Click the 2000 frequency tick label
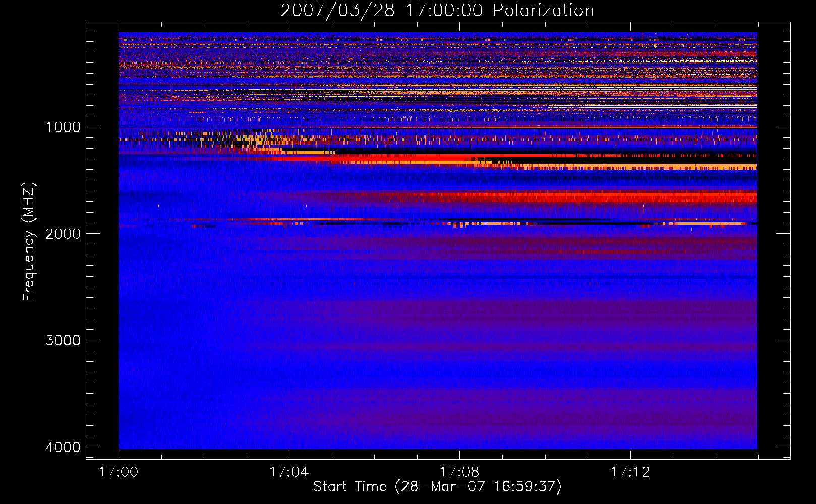The width and height of the screenshot is (816, 504). (x=64, y=234)
